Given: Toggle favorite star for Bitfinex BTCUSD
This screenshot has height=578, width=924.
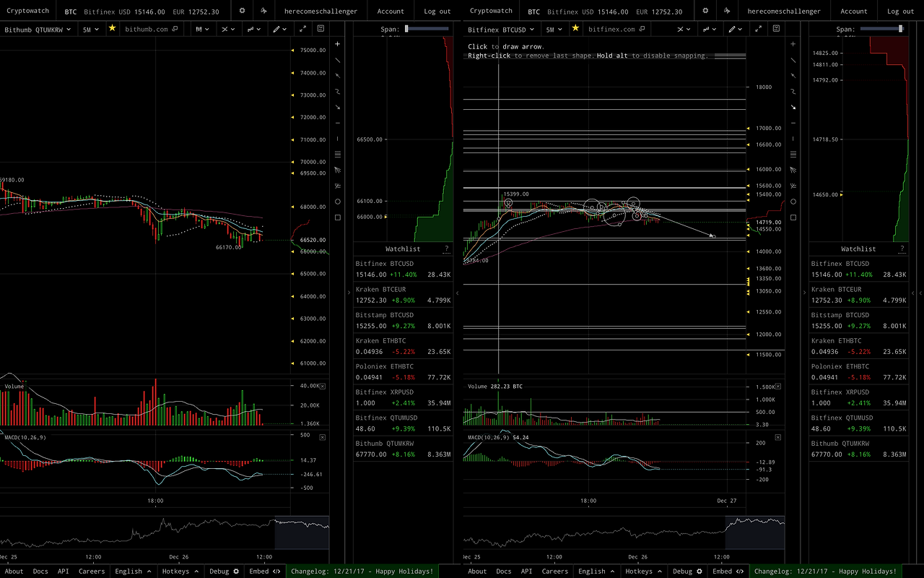Looking at the screenshot, I should 575,29.
